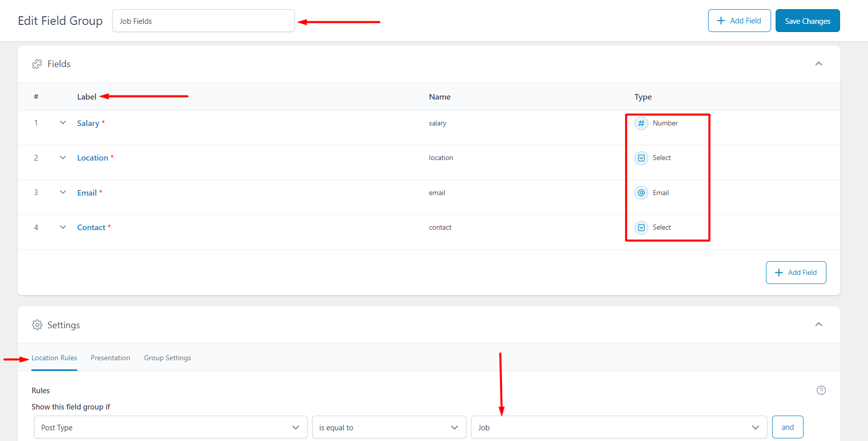Click the 'location' field name text
The width and height of the screenshot is (868, 441).
tap(441, 158)
